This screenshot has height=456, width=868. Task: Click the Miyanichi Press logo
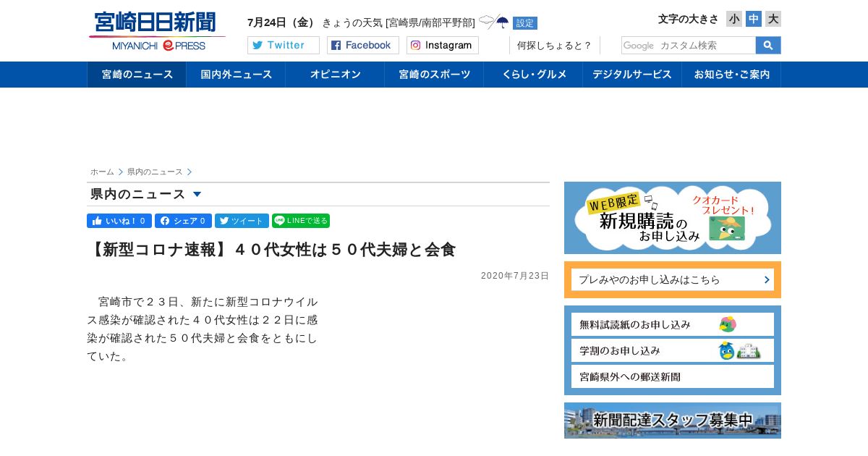coord(157,31)
